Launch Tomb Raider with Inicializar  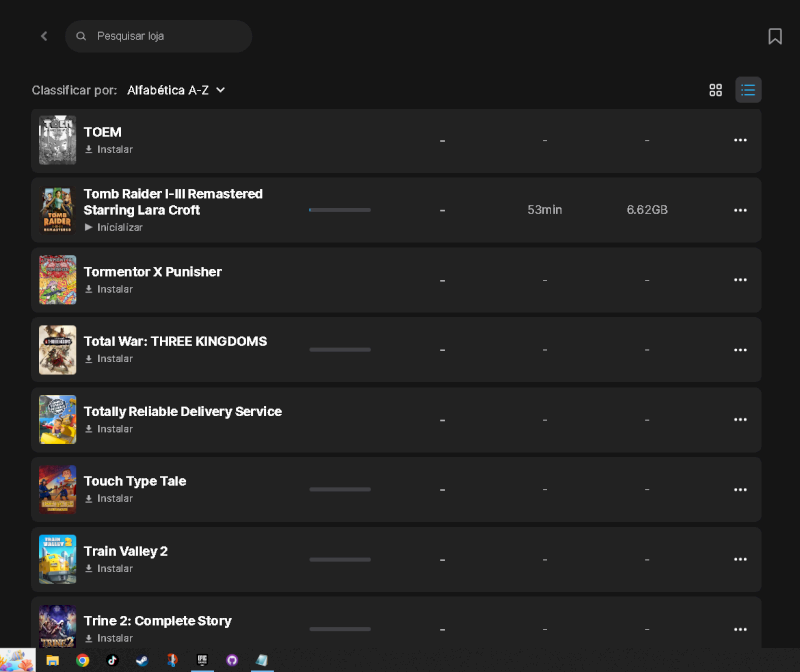[x=114, y=228]
